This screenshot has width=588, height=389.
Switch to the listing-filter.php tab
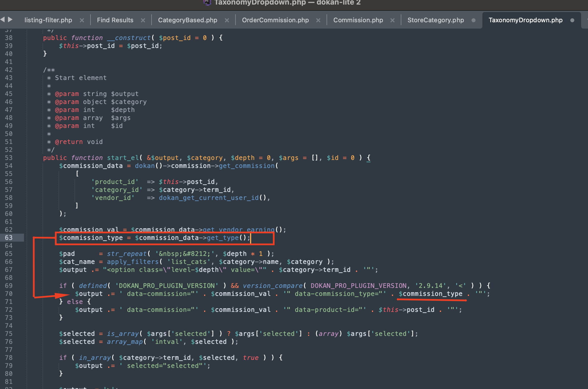48,20
